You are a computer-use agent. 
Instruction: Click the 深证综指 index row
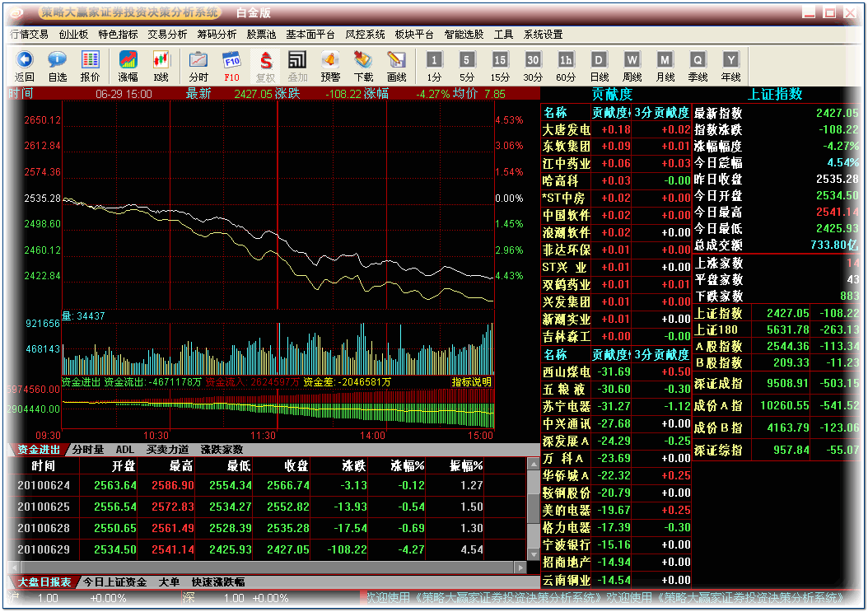point(777,450)
